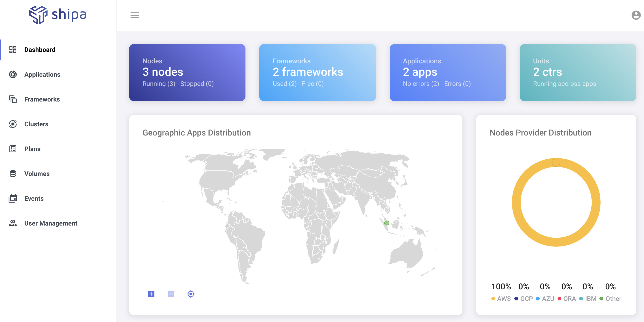Open the Units 2 ctrs card

(578, 72)
